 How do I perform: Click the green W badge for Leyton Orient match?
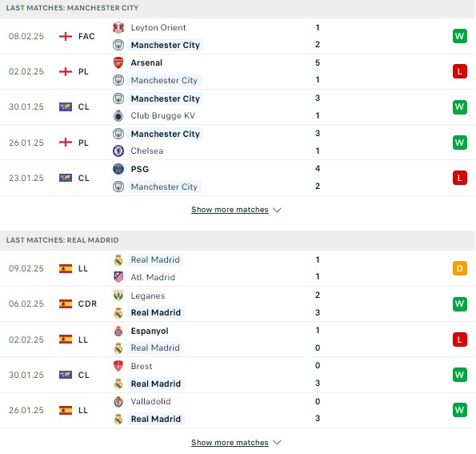460,36
